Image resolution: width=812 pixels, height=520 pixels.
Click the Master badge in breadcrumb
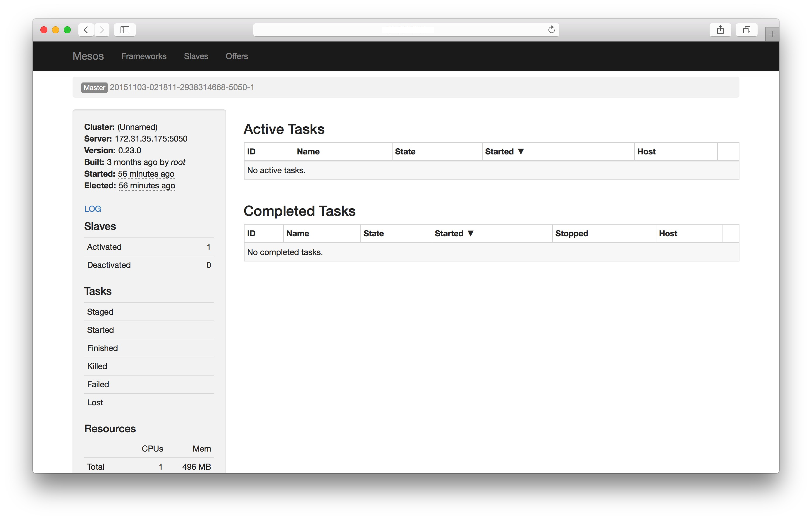click(x=94, y=87)
